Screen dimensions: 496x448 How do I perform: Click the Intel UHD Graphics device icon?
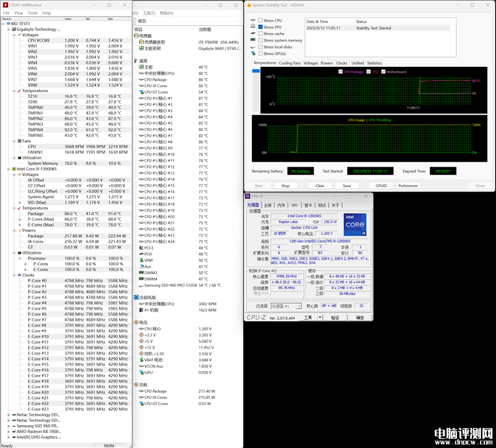(14, 437)
